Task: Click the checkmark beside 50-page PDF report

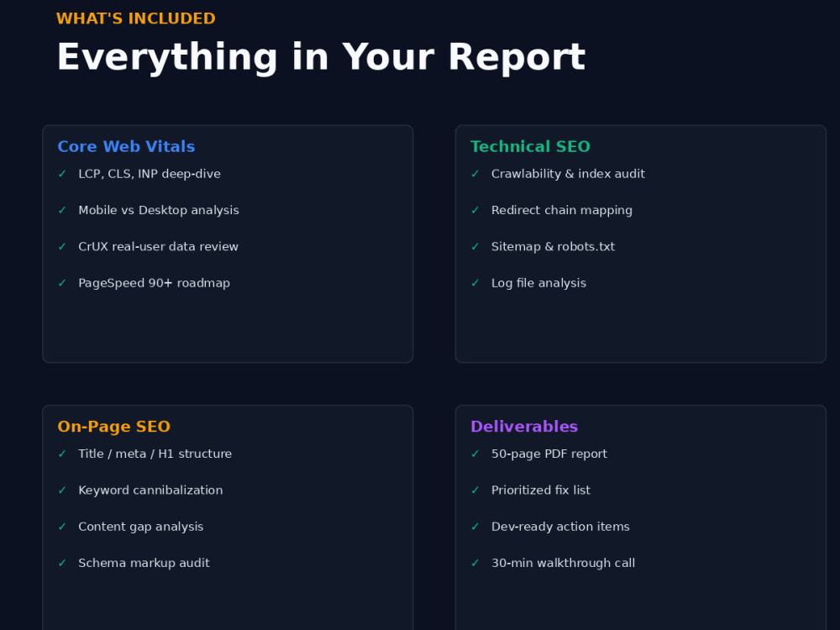Action: [x=475, y=454]
